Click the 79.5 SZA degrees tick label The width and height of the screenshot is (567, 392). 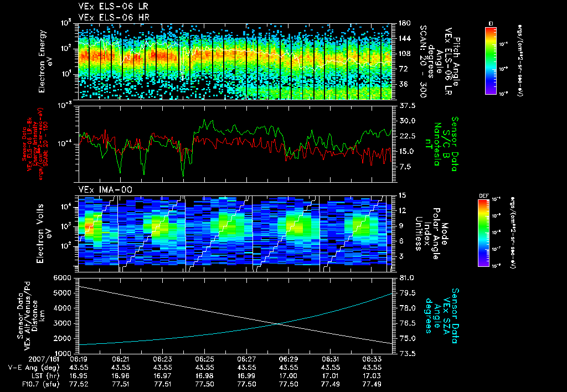407,293
